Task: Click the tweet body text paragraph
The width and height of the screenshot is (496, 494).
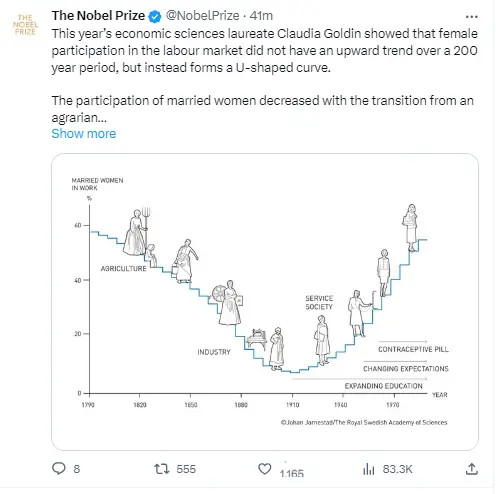Action: (x=264, y=76)
